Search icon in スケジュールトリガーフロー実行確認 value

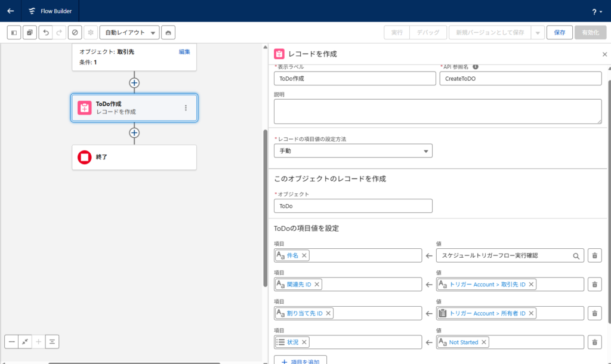tap(576, 256)
